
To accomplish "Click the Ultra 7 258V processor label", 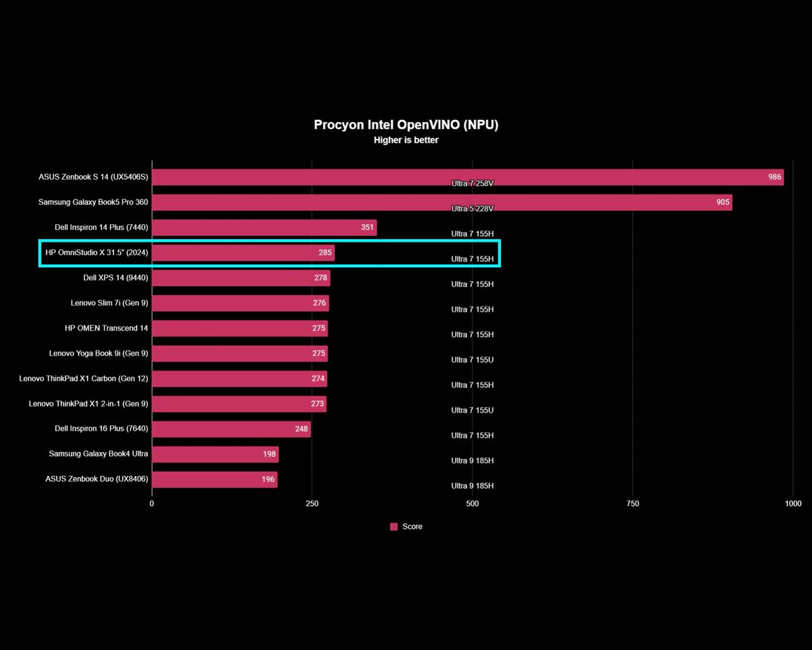I will tap(472, 183).
